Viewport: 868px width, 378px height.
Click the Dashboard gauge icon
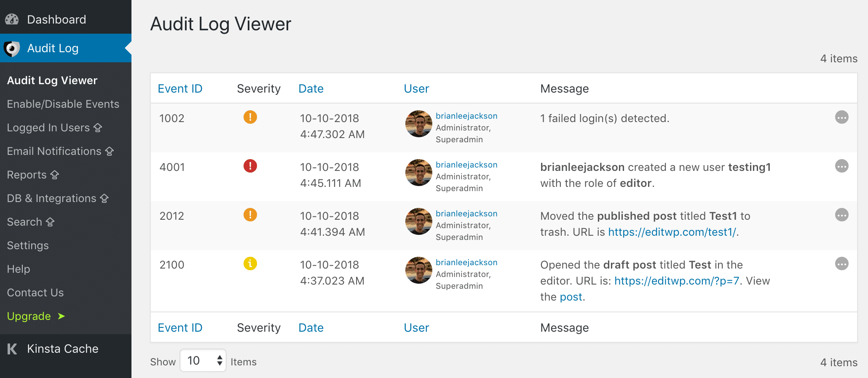(x=12, y=19)
